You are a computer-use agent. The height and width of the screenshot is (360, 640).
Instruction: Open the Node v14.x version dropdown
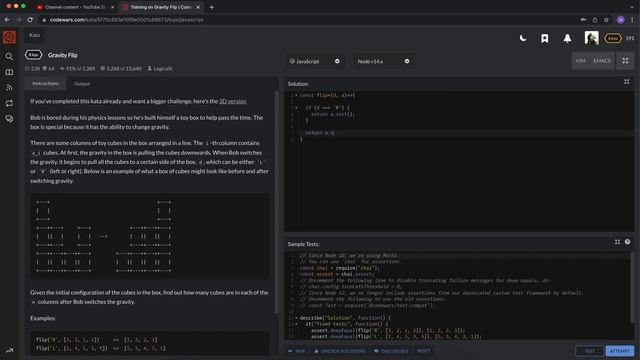point(384,61)
